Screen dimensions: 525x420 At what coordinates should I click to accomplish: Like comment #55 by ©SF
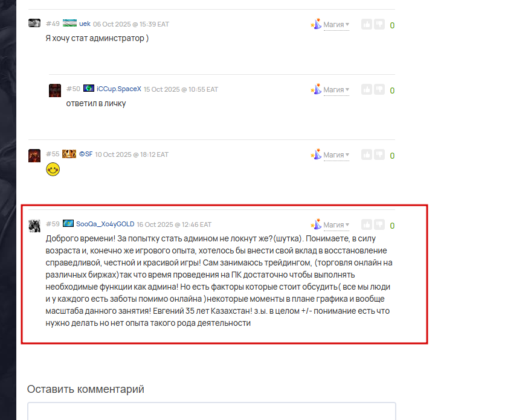[x=367, y=155]
